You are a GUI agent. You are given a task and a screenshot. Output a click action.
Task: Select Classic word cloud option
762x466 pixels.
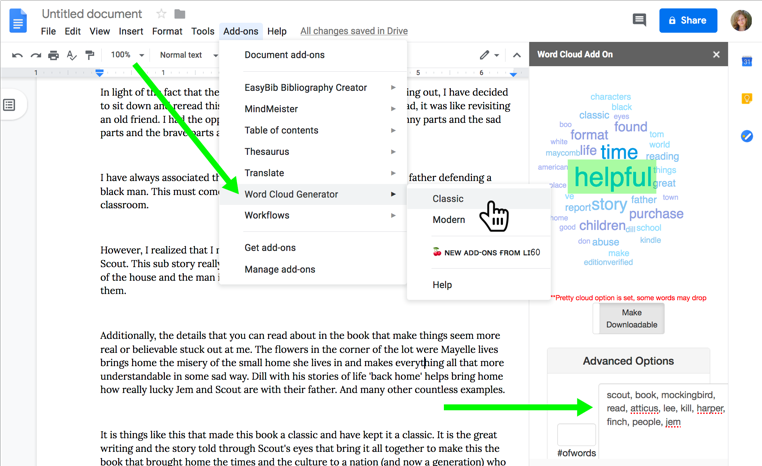click(x=479, y=199)
